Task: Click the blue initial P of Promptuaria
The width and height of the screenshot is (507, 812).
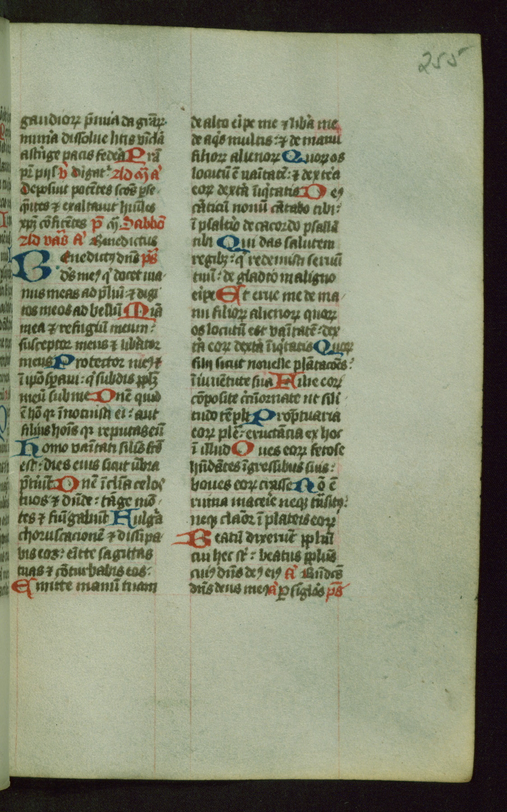Action: tap(263, 416)
